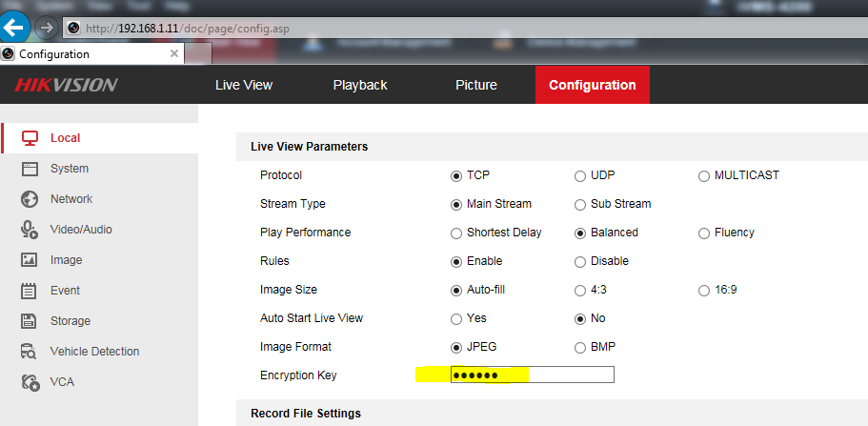The height and width of the screenshot is (426, 868).
Task: Switch to the Live View tab
Action: [x=244, y=85]
